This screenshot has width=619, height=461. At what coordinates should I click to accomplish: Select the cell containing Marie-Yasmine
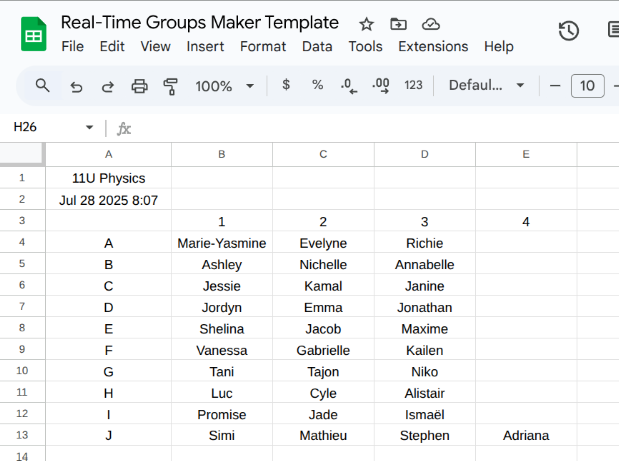221,243
